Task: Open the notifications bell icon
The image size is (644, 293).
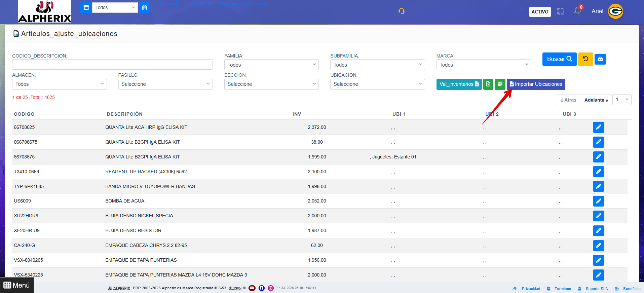Action: click(x=578, y=11)
